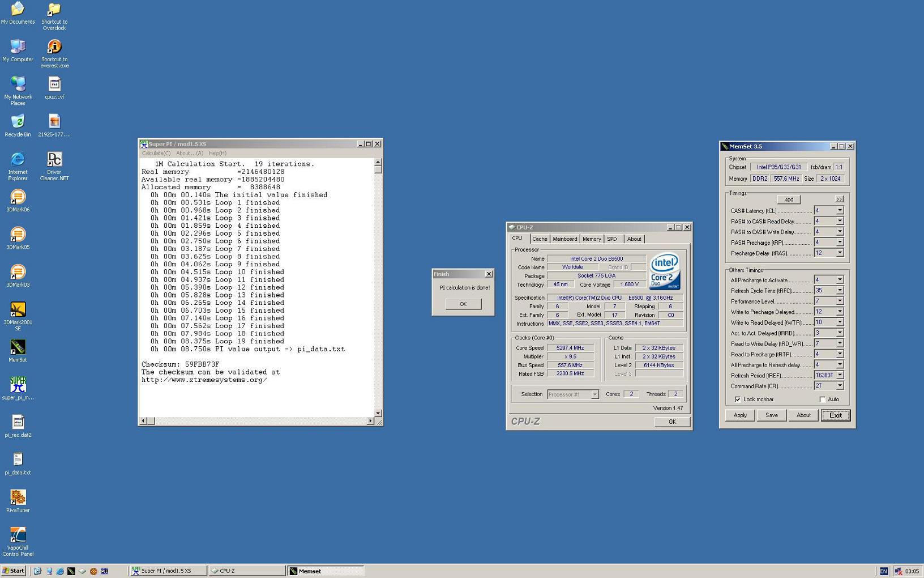Click the spd button in MemSet Timings

coord(789,199)
